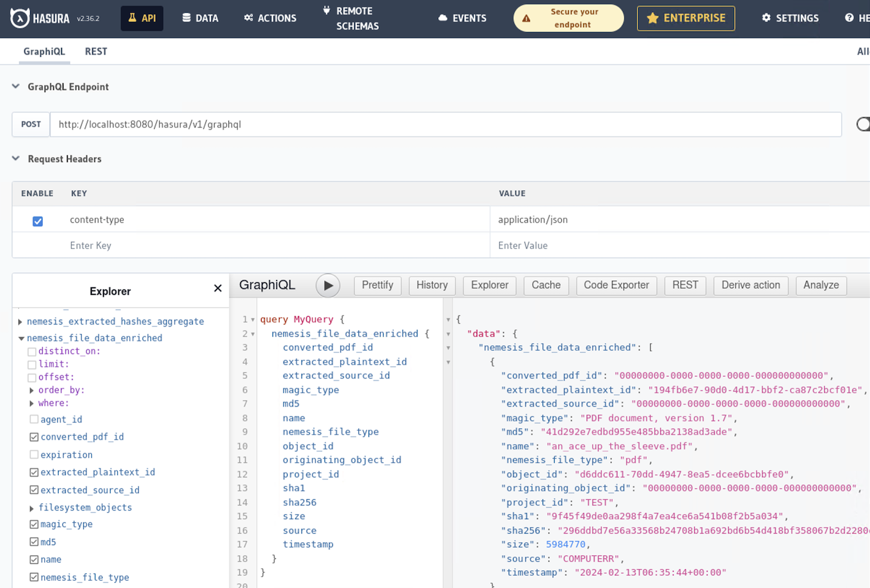This screenshot has height=588, width=870.
Task: Disable the content-type header checkbox
Action: pos(37,221)
